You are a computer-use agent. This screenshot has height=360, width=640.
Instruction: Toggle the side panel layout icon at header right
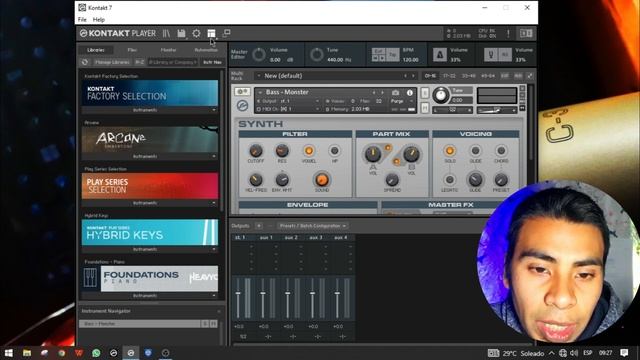(x=526, y=33)
